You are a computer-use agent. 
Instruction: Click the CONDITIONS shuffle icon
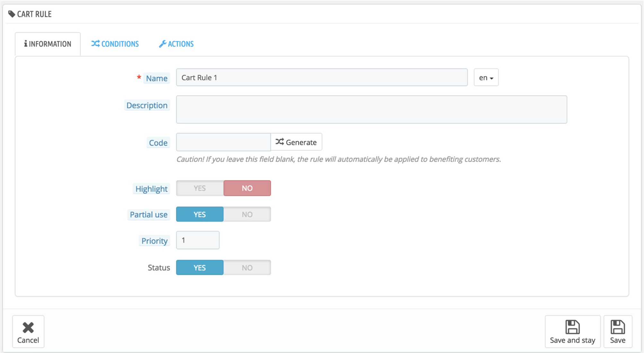[94, 43]
